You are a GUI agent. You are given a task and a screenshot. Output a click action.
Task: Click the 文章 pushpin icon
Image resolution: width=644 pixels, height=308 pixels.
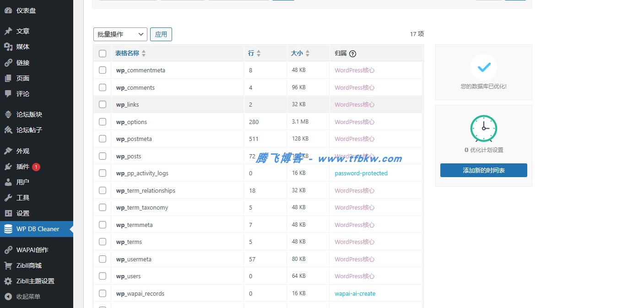pos(8,31)
